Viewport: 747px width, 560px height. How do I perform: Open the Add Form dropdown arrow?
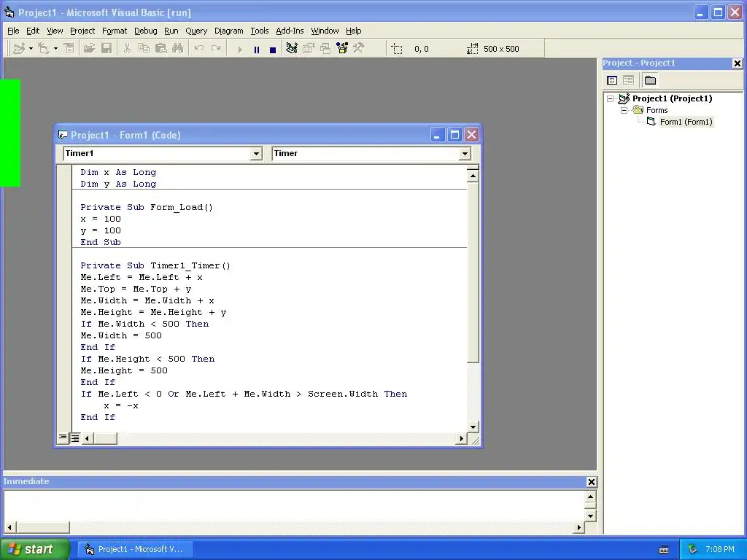pyautogui.click(x=55, y=49)
